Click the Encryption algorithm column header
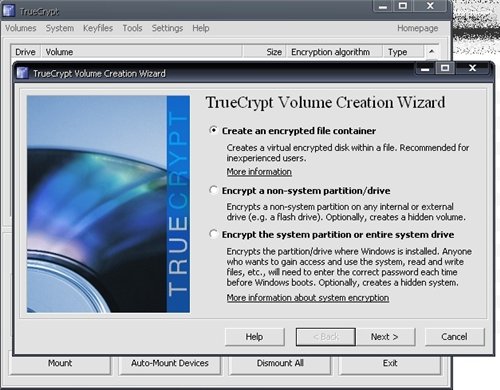This screenshot has width=500, height=390. 335,52
